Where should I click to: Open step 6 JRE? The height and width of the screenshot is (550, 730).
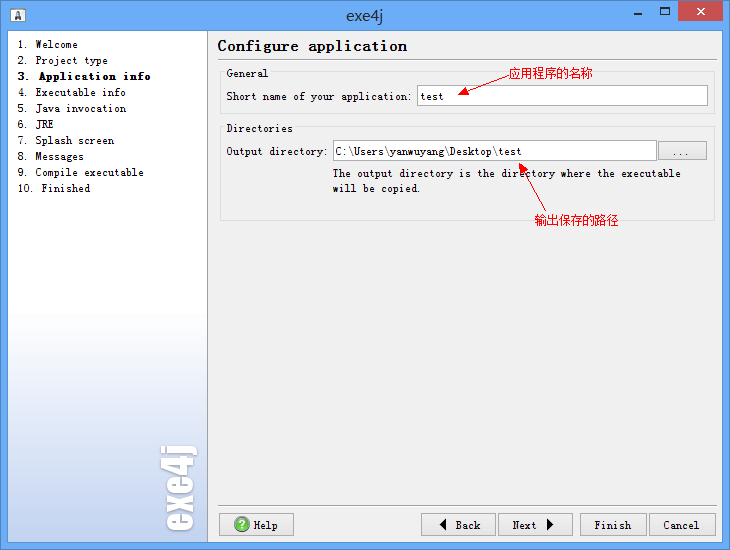tap(35, 124)
